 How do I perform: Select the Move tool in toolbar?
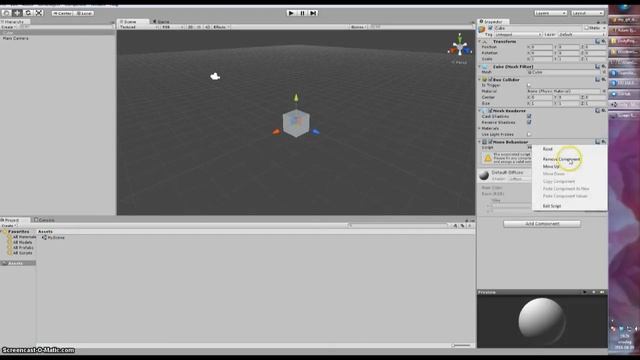pos(17,13)
